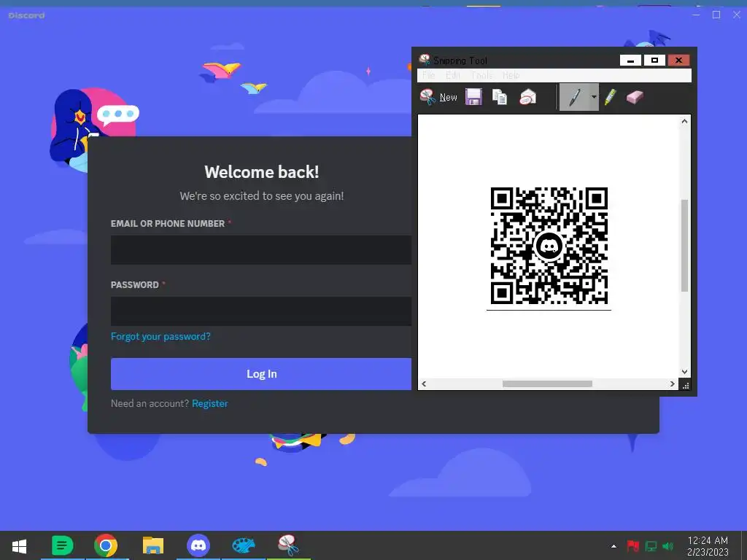The image size is (747, 560).
Task: Open the Windows Start menu
Action: click(x=19, y=545)
